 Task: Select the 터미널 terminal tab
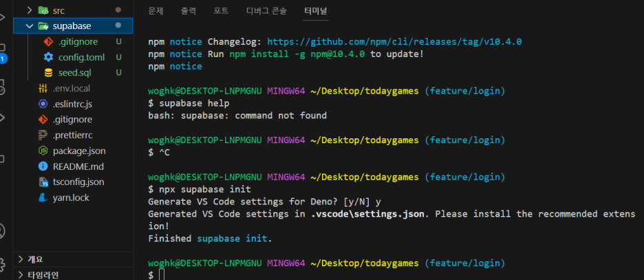point(316,11)
